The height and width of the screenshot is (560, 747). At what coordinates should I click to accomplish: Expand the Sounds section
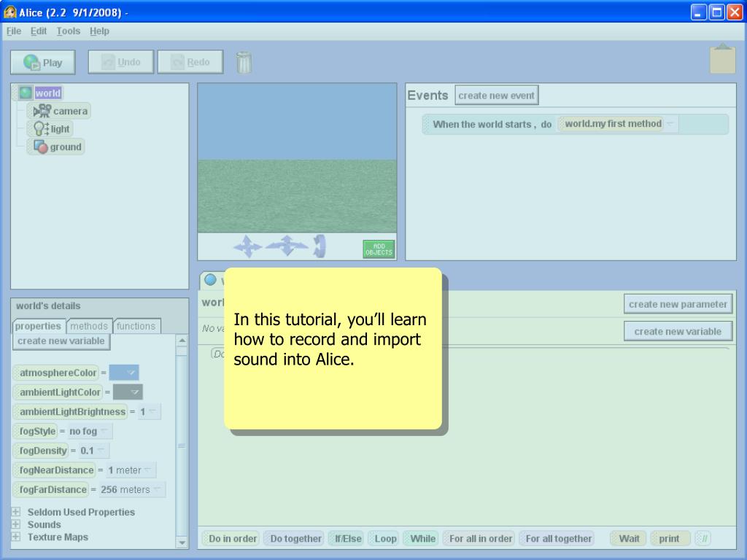[16, 524]
